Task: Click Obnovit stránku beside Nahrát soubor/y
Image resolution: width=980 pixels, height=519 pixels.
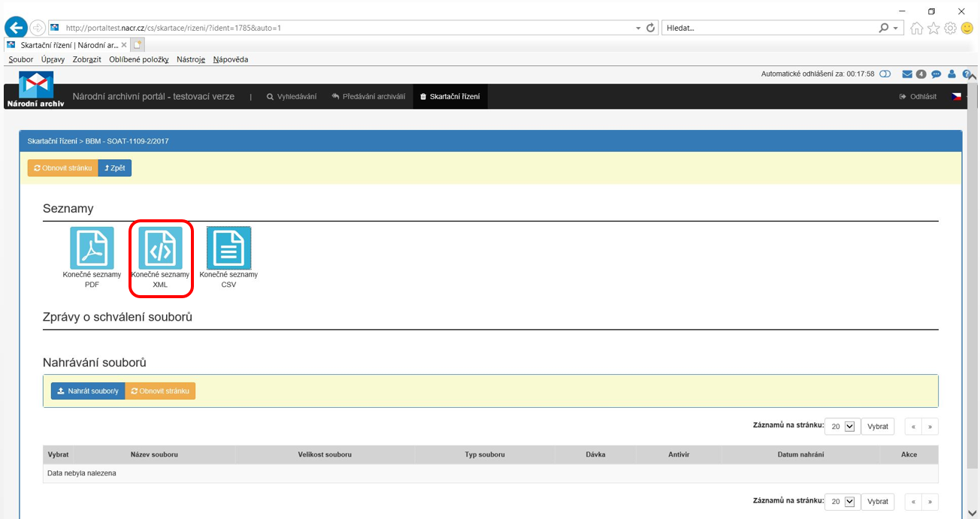Action: [x=160, y=391]
